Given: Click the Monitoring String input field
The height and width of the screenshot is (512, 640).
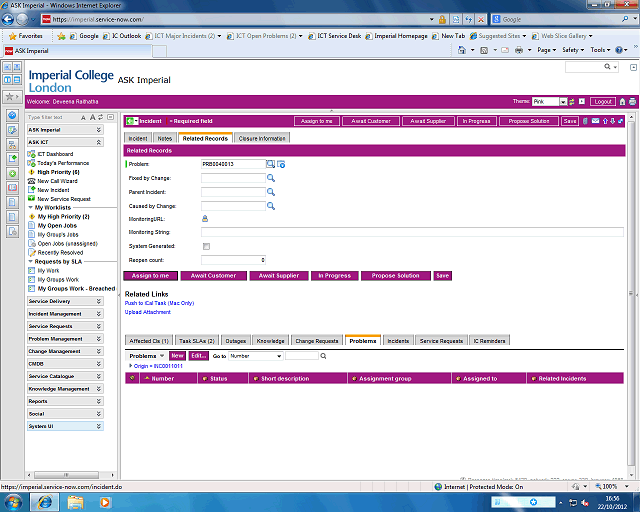Looking at the screenshot, I should (411, 232).
